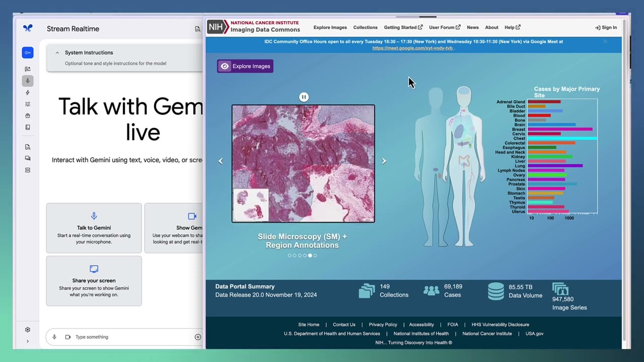This screenshot has width=644, height=362.
Task: Click the Chest bar in cases chart
Action: click(x=562, y=138)
